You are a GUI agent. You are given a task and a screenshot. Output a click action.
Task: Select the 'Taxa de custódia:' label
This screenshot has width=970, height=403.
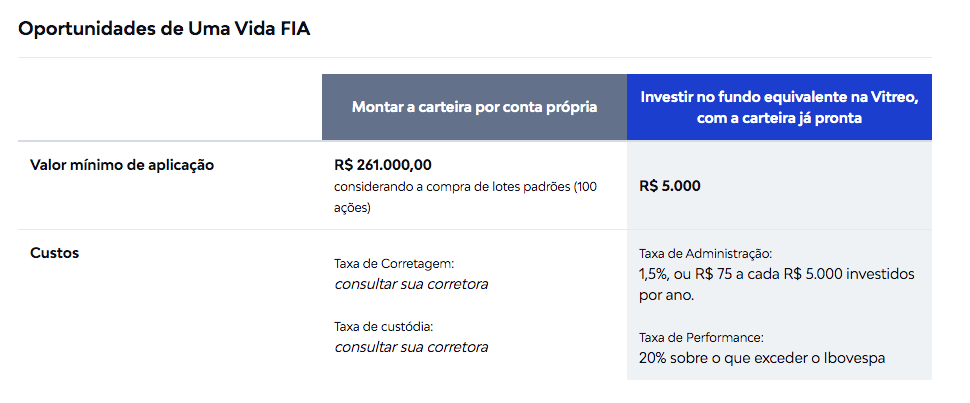coord(385,326)
